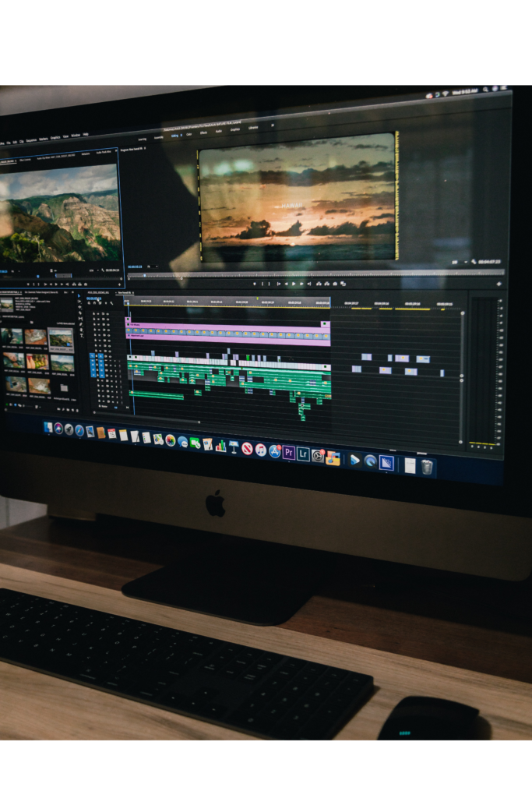The width and height of the screenshot is (532, 798).
Task: Select the Pen tool
Action: [81, 324]
